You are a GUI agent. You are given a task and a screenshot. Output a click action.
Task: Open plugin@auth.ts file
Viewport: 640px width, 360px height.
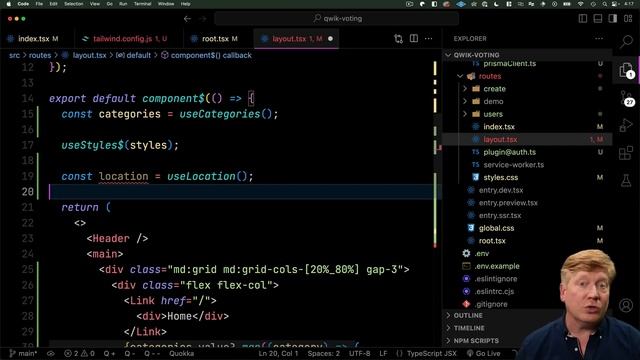point(509,152)
